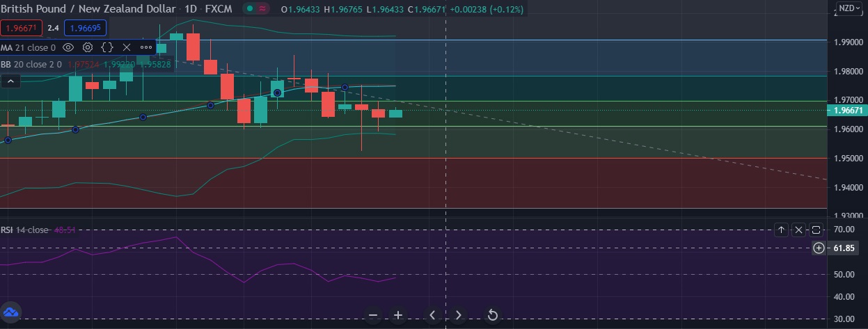Screen dimensions: 868x329
Task: Open more options for MA indicator
Action: (x=146, y=47)
